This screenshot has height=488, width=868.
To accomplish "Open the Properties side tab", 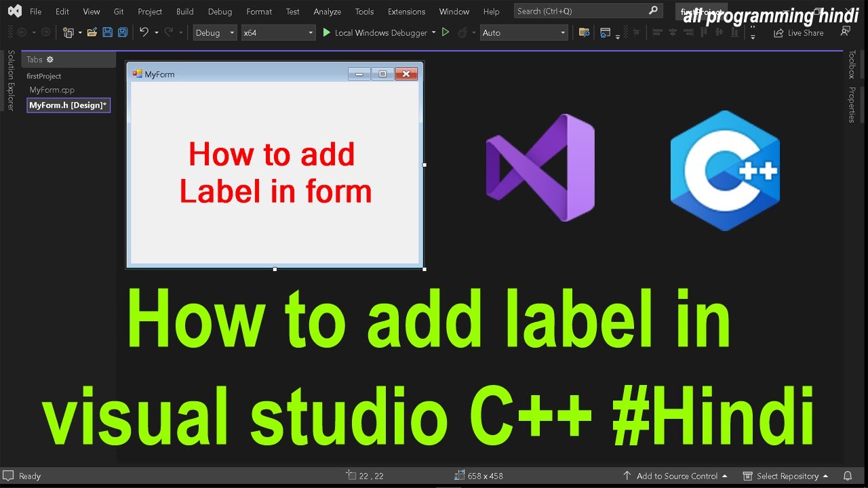I will coord(852,104).
